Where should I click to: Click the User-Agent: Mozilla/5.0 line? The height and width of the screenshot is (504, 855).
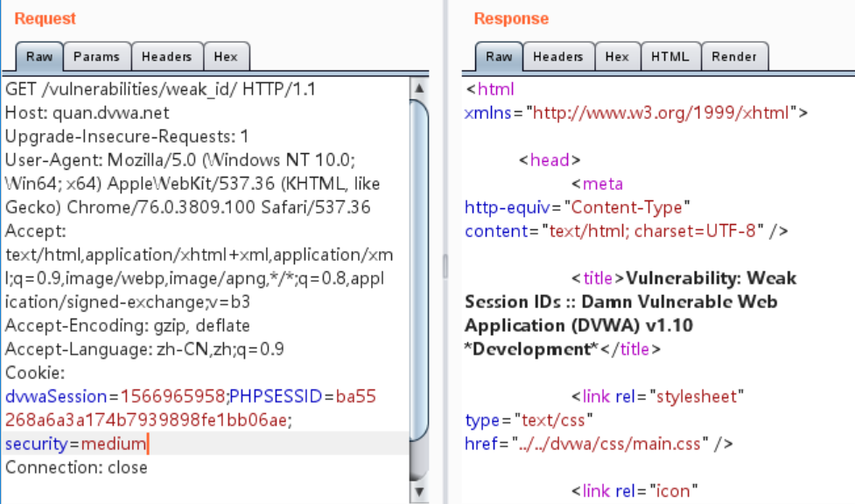click(180, 160)
